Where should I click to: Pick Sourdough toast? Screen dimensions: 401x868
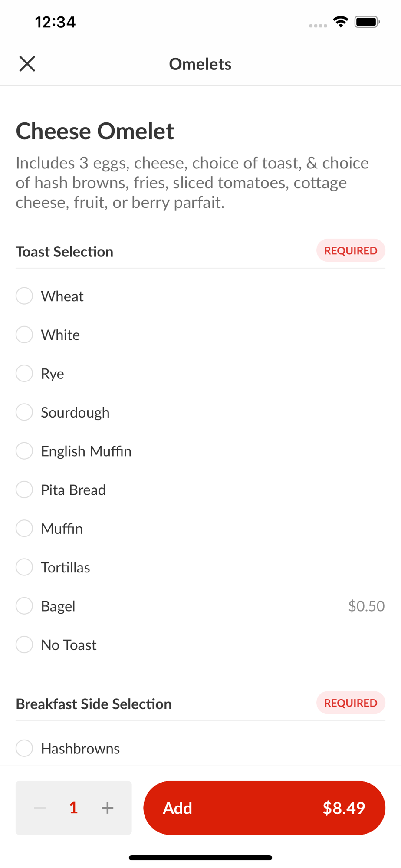(x=24, y=412)
